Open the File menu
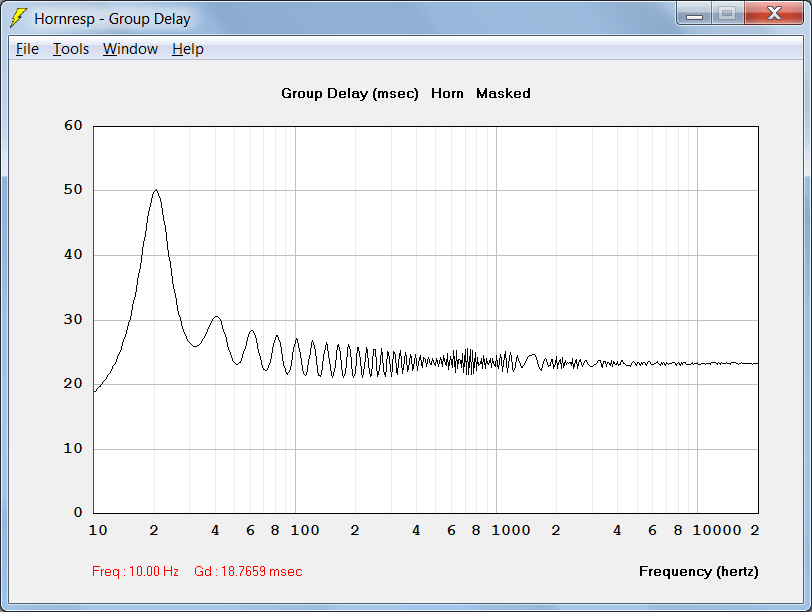This screenshot has width=812, height=612. click(x=27, y=49)
